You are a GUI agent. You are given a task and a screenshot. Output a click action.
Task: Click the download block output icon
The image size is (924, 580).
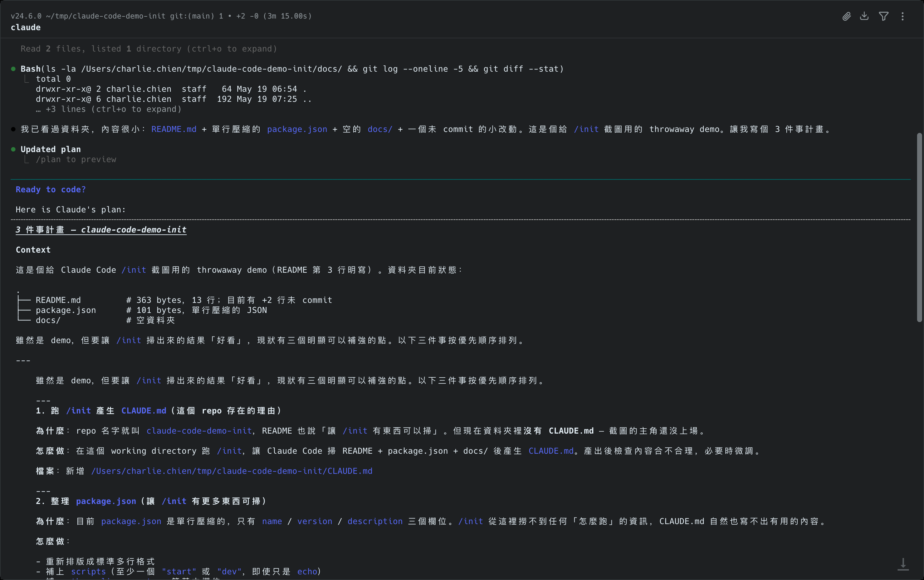pos(864,16)
